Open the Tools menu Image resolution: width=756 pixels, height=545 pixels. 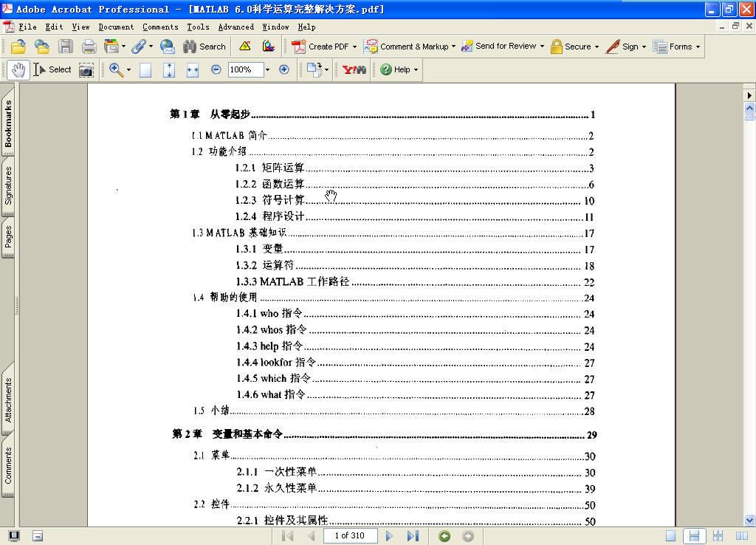coord(198,27)
